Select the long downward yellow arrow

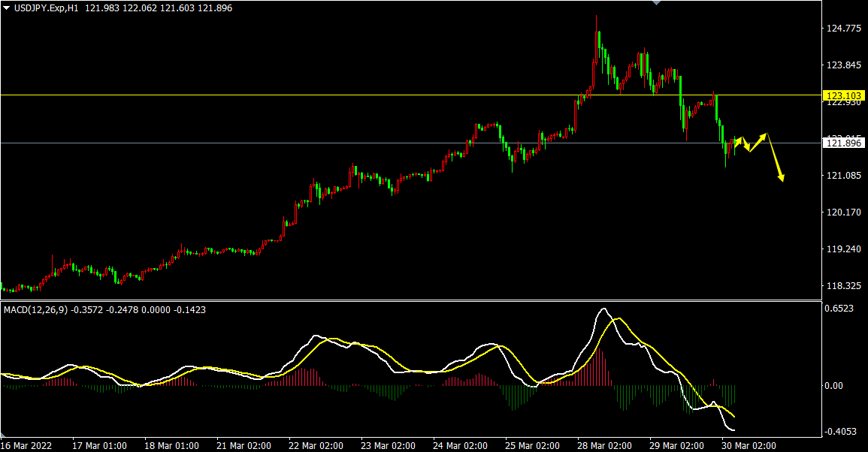(775, 158)
